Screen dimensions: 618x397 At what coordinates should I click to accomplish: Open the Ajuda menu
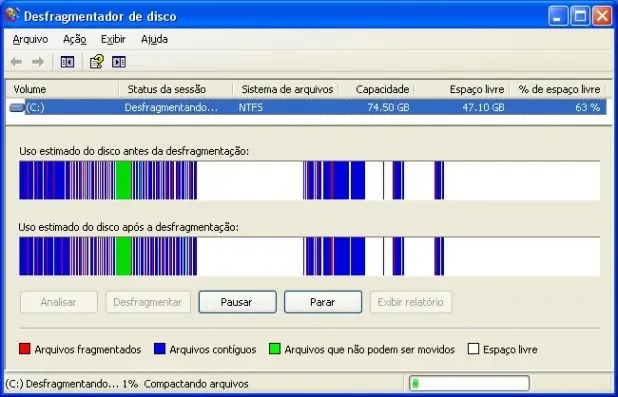[154, 39]
